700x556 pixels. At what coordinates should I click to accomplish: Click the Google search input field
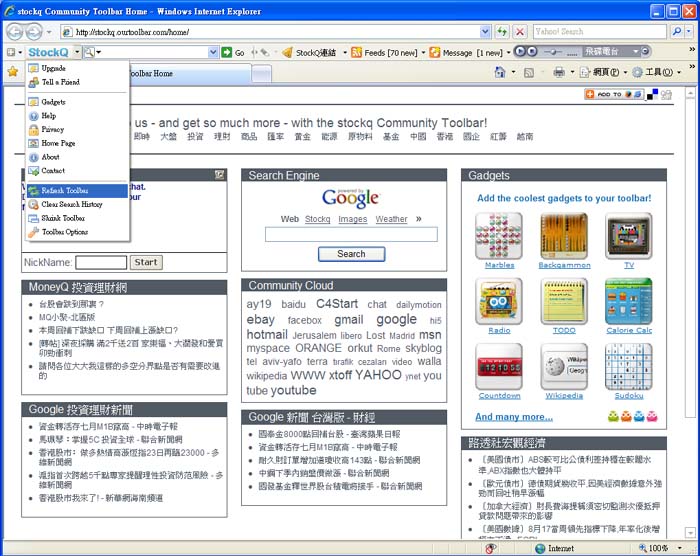(x=351, y=234)
